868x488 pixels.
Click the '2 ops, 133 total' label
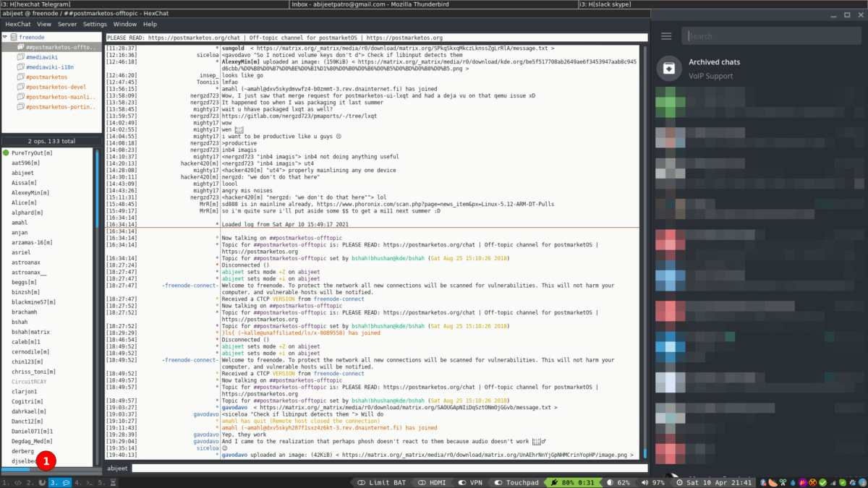pyautogui.click(x=51, y=140)
